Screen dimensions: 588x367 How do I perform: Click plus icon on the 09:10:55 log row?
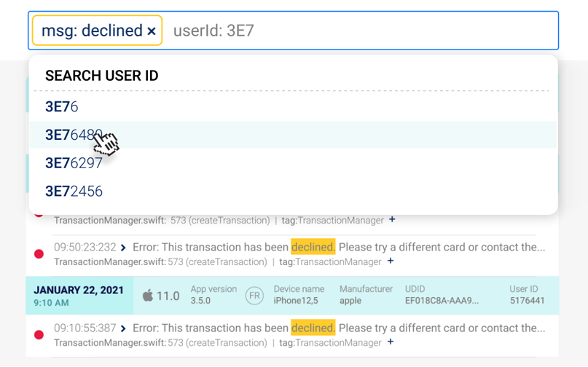click(391, 342)
